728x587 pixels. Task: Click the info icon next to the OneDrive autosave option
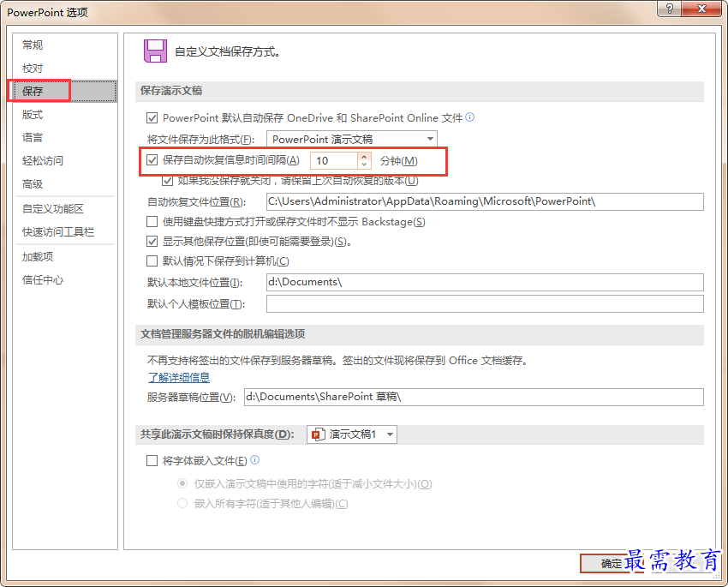pyautogui.click(x=470, y=117)
